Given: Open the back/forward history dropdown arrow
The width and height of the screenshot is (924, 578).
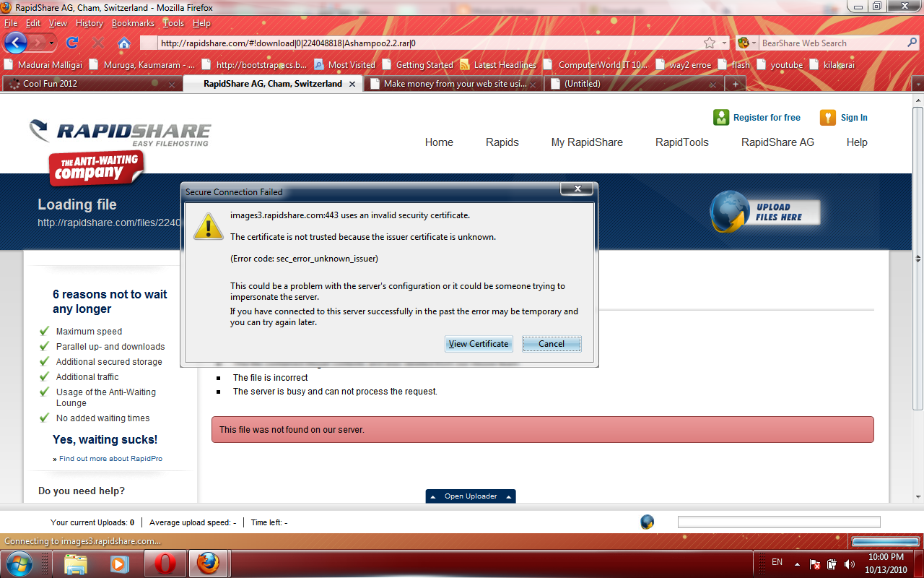Looking at the screenshot, I should pyautogui.click(x=51, y=43).
